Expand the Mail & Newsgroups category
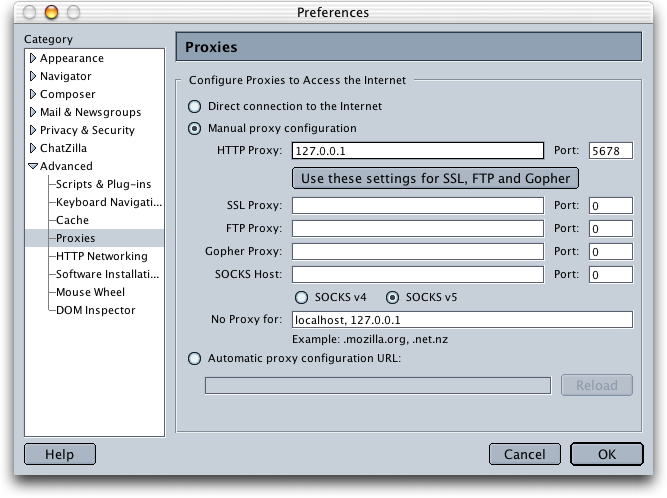 tap(33, 112)
